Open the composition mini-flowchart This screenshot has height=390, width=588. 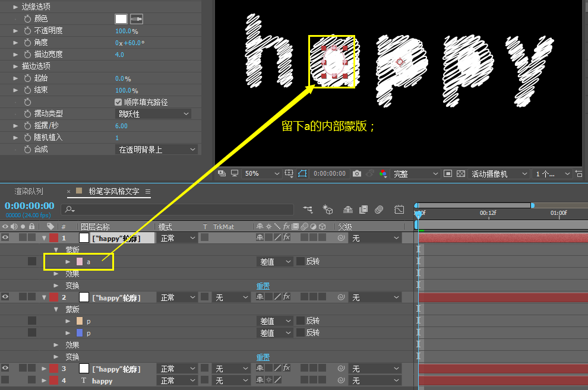pos(308,210)
